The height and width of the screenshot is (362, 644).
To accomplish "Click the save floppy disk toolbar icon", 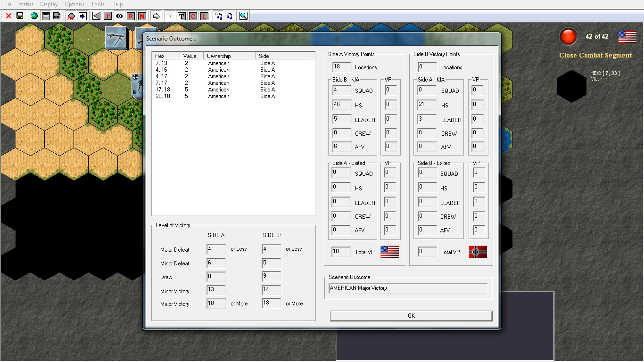I will point(20,16).
